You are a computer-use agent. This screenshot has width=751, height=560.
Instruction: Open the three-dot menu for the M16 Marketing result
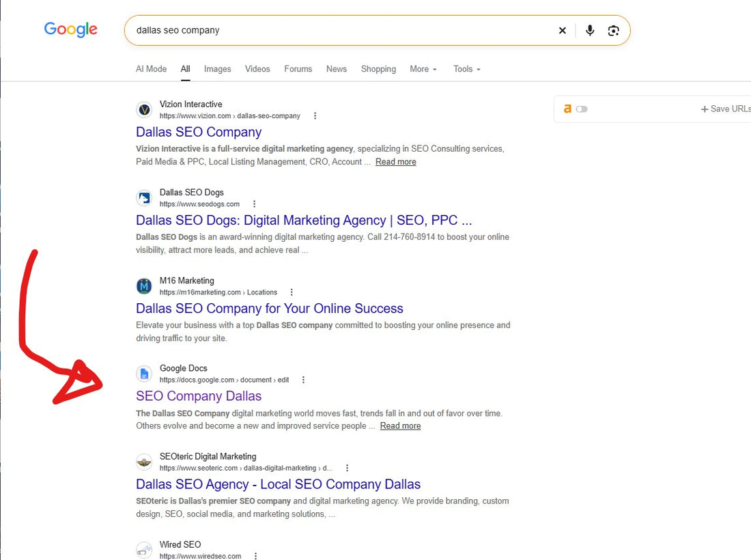(292, 292)
